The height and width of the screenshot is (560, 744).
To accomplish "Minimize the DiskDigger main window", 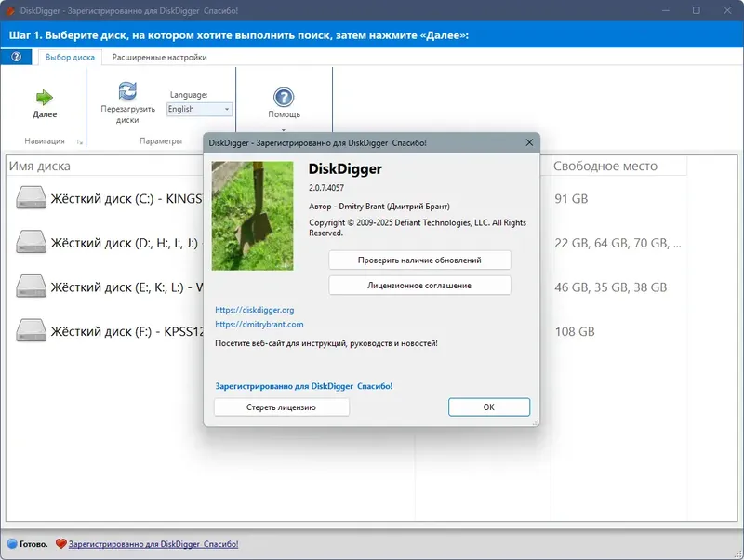I will tap(666, 10).
